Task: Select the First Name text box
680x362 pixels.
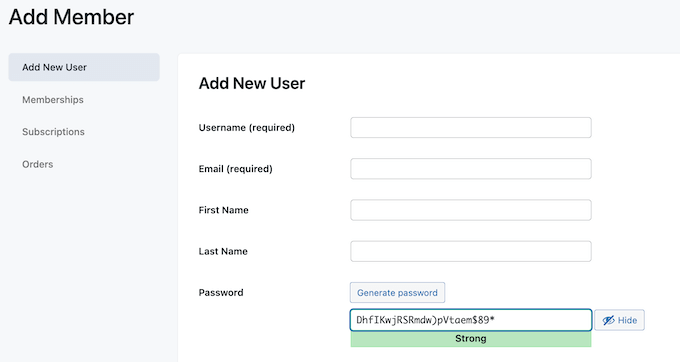Action: tap(471, 210)
